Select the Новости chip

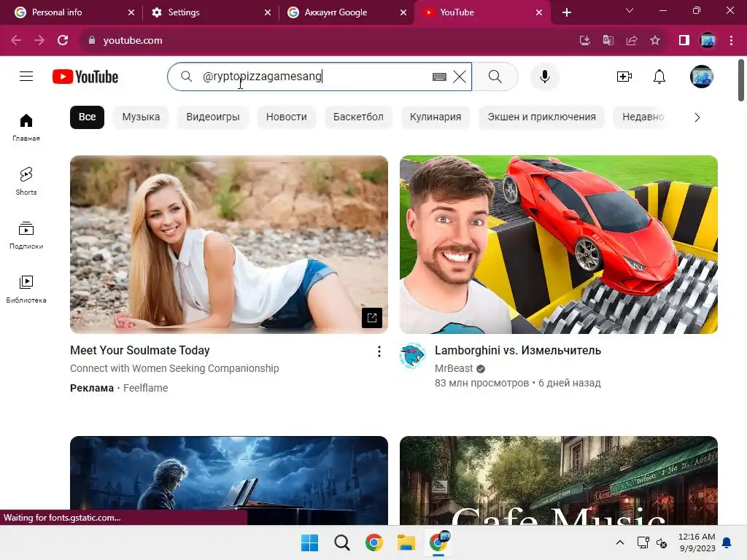(286, 117)
